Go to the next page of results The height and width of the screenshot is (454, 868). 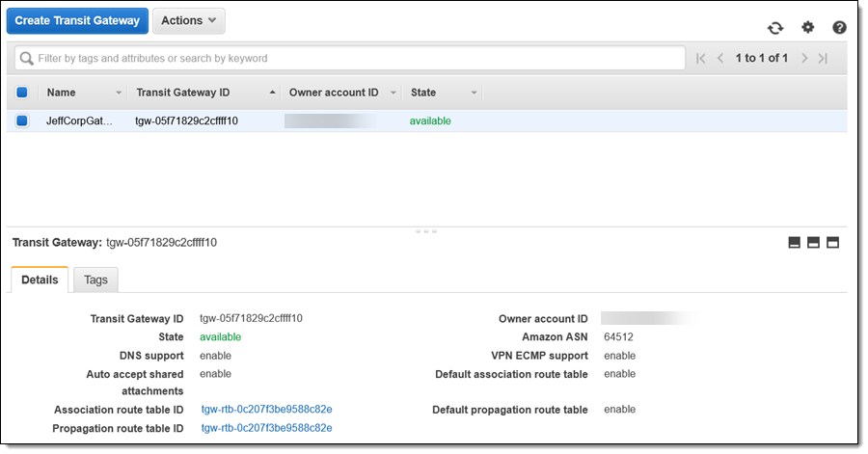pyautogui.click(x=803, y=59)
